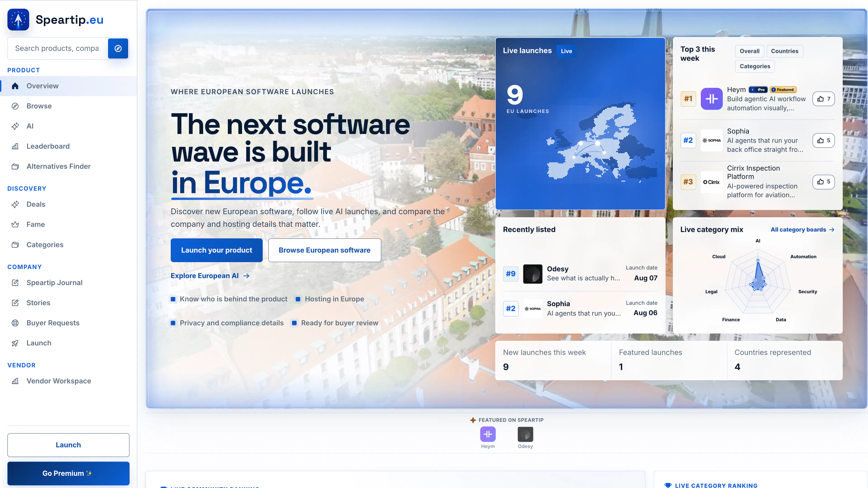Viewport: 868px width, 488px height.
Task: Open the Sophia entry title in Recently listed
Action: [558, 304]
